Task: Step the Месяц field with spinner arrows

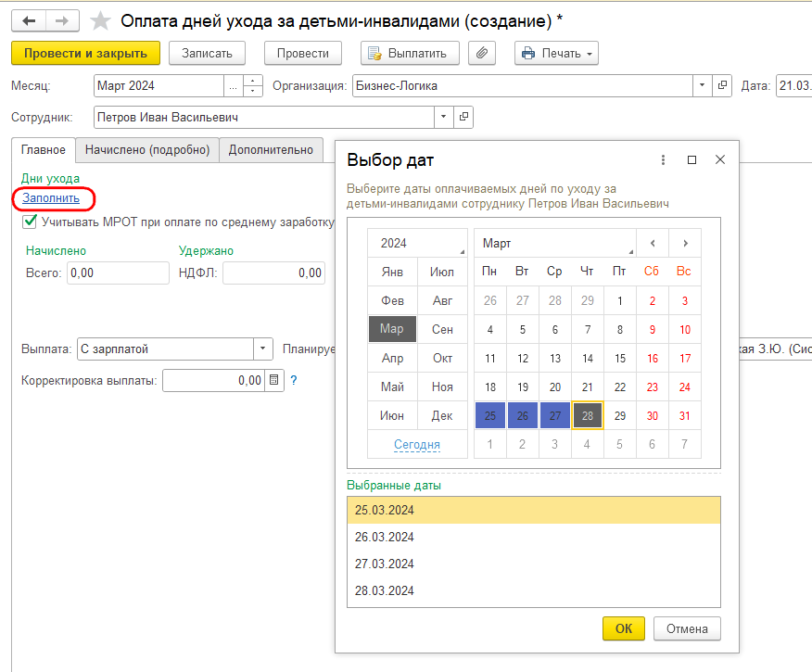Action: [253, 86]
